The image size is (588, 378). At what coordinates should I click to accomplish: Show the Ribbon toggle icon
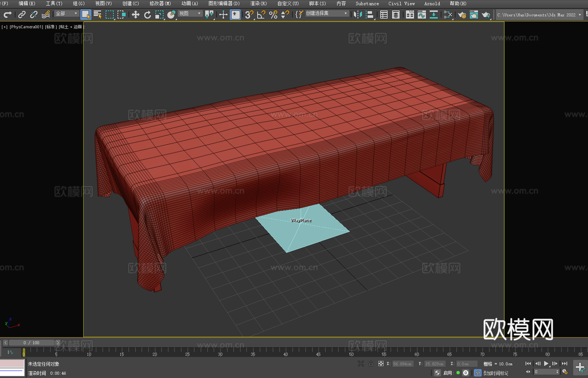[410, 15]
